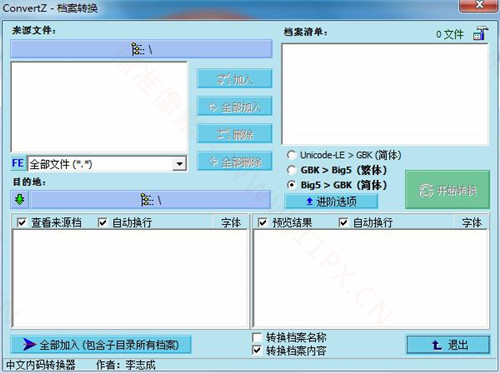The image size is (500, 373).
Task: Open the source folder path bar
Action: 141,49
